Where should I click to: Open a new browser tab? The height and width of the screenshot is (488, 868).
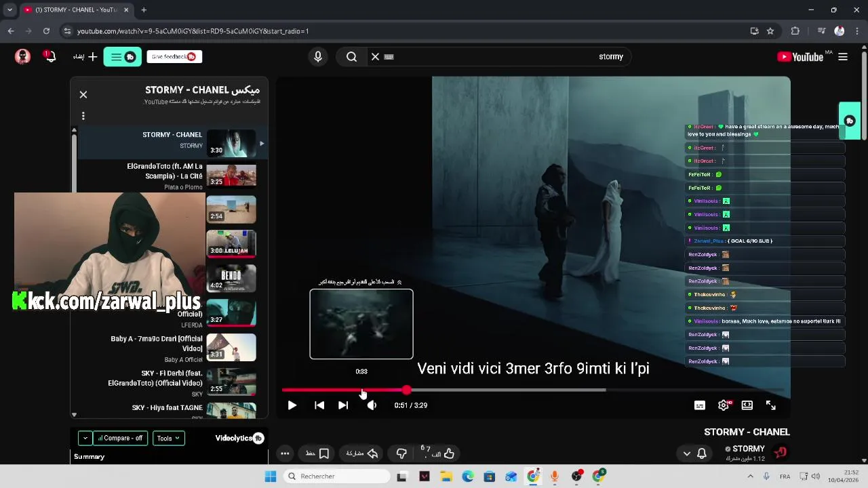point(144,10)
